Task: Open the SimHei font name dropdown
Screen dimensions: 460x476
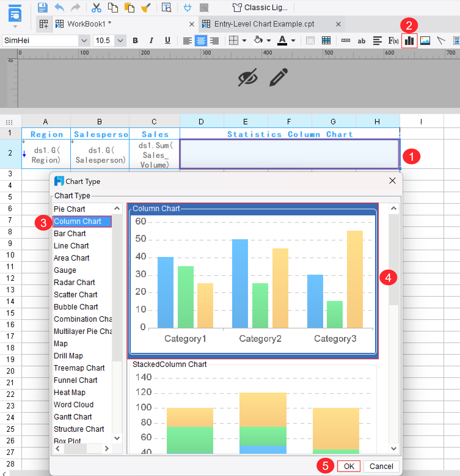Action: point(84,40)
